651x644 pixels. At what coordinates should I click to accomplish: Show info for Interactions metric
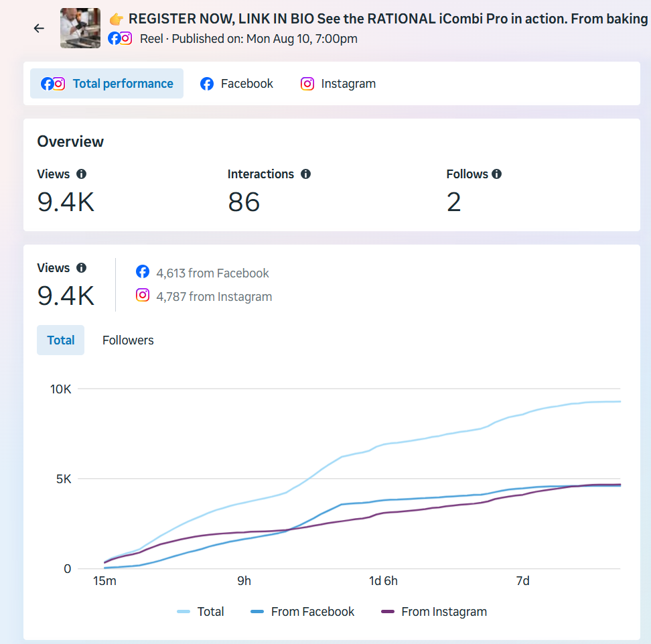(x=305, y=174)
